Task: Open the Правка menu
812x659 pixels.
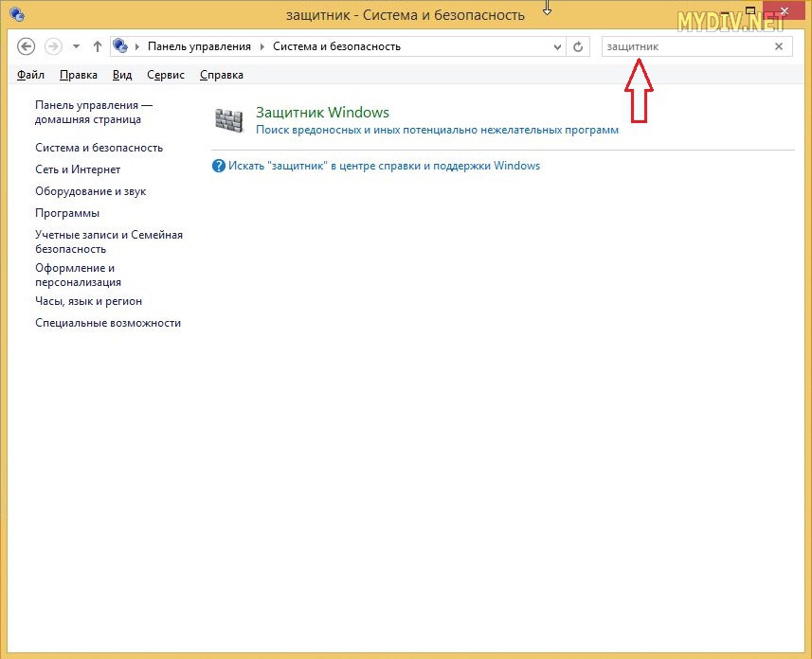Action: [79, 75]
